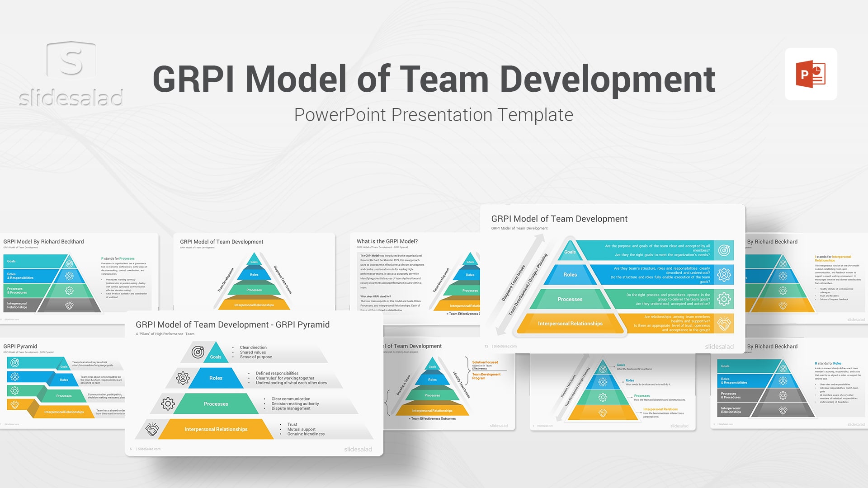Click the teal 'Goals' triangle in GRPI Pyramid slide

click(216, 353)
